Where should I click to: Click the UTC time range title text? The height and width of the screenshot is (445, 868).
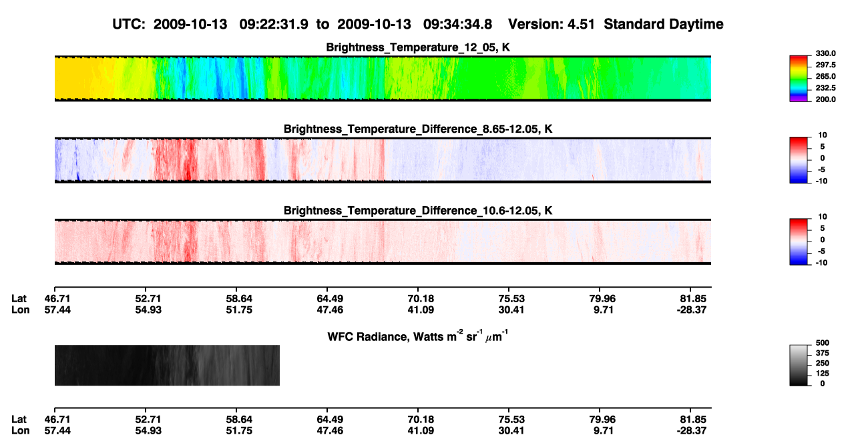click(x=419, y=25)
